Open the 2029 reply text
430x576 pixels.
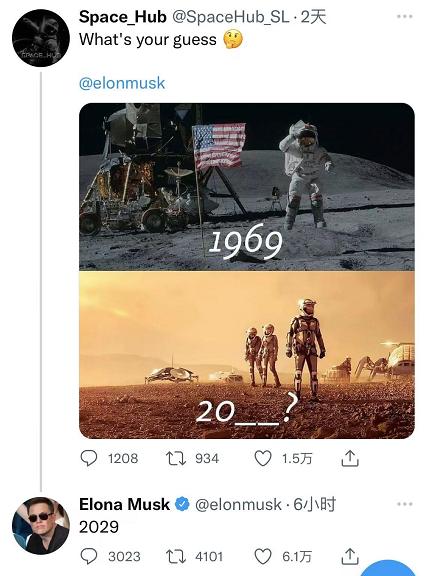(99, 527)
